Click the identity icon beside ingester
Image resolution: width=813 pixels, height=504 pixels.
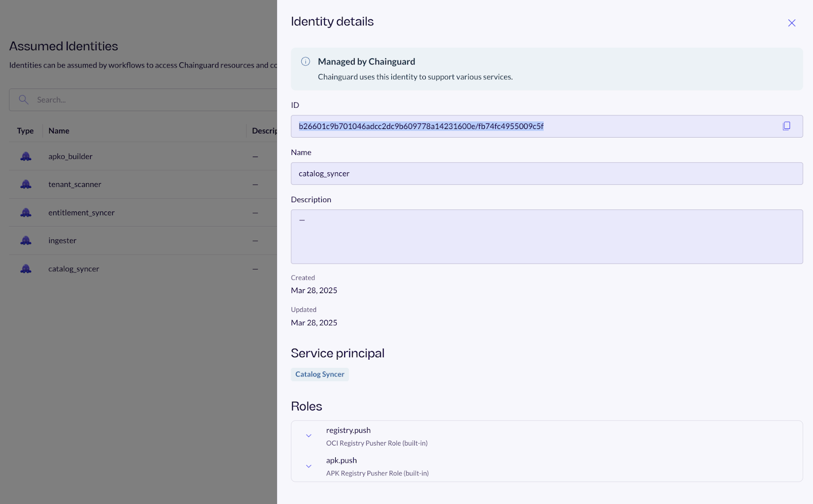pos(25,240)
